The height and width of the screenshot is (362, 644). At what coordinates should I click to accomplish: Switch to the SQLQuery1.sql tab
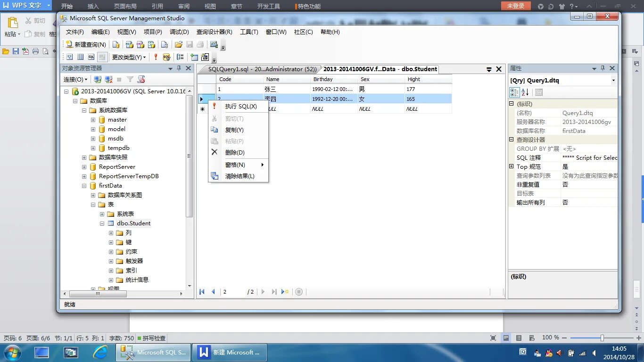click(x=262, y=69)
